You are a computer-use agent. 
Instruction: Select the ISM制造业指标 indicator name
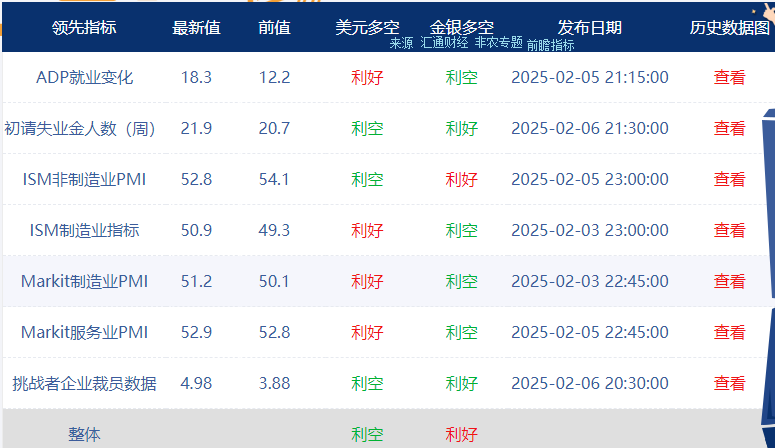click(85, 230)
